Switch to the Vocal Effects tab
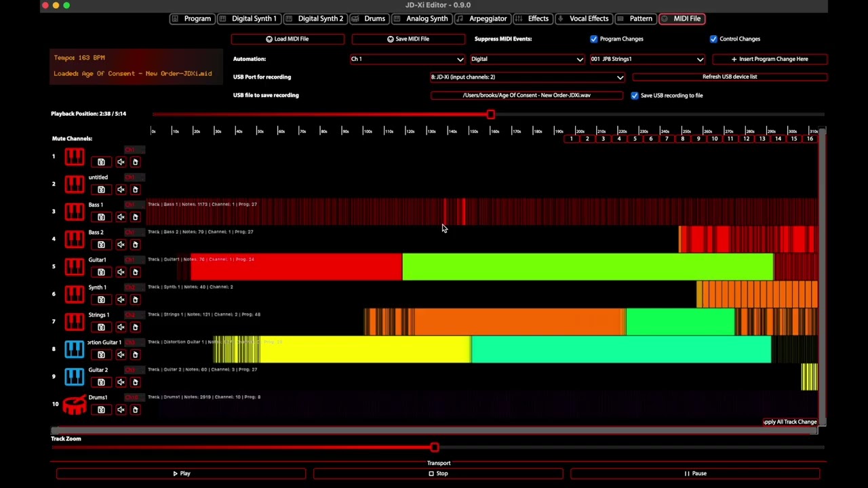The image size is (868, 488). click(x=584, y=18)
